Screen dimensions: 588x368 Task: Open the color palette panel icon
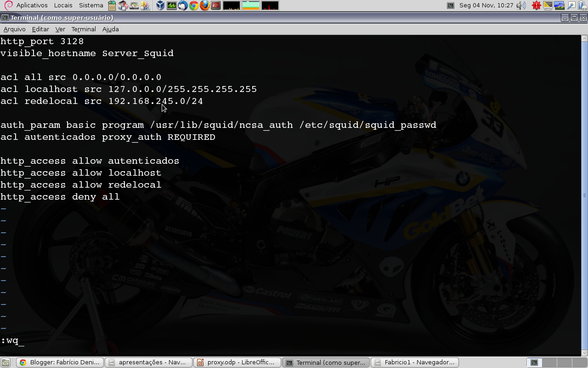point(146,5)
